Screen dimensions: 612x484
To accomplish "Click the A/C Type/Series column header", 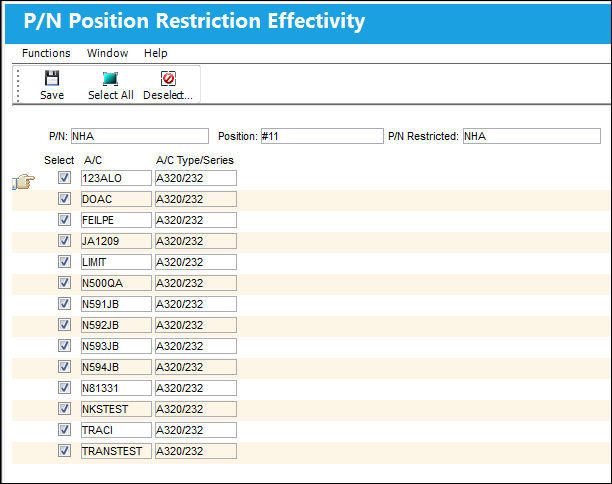I will coord(195,160).
